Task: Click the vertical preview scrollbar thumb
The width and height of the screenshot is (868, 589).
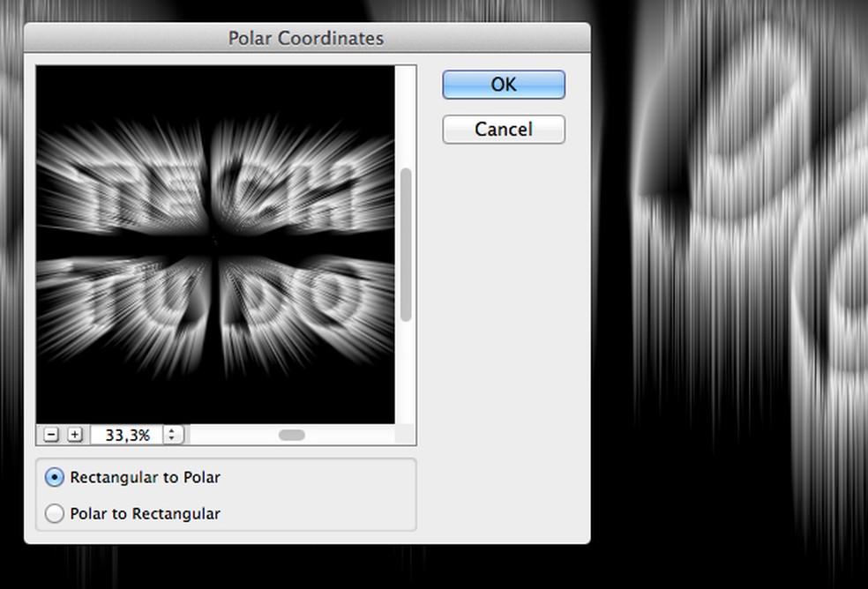Action: tap(406, 244)
